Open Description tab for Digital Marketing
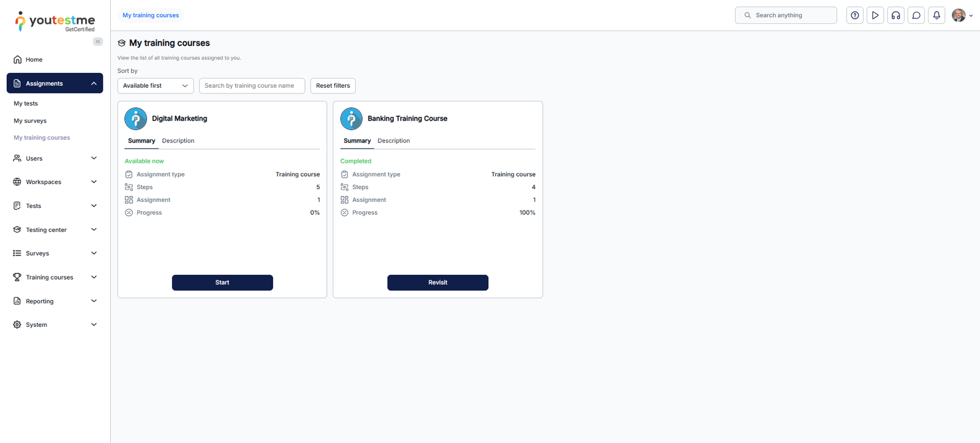This screenshot has width=980, height=443. click(x=178, y=141)
